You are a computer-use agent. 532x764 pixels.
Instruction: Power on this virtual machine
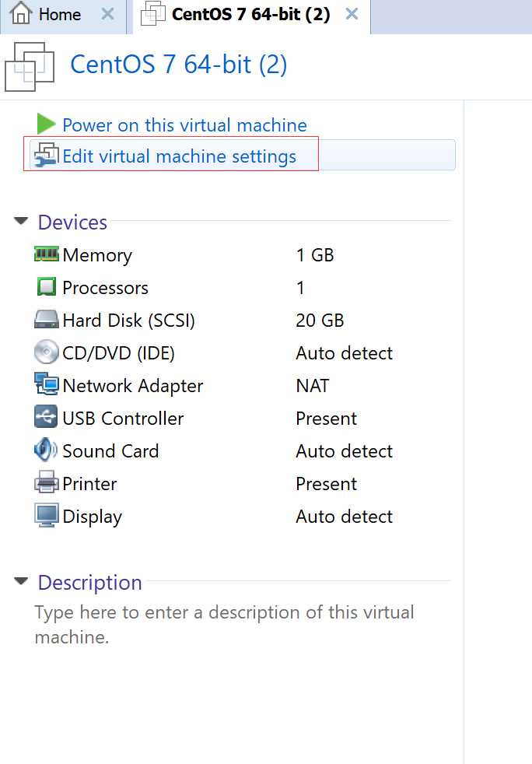[x=184, y=125]
